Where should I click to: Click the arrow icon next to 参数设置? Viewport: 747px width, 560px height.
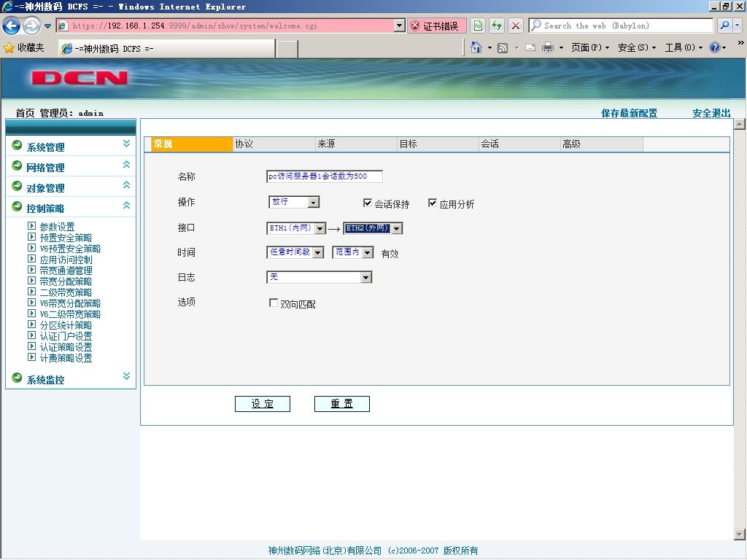32,226
